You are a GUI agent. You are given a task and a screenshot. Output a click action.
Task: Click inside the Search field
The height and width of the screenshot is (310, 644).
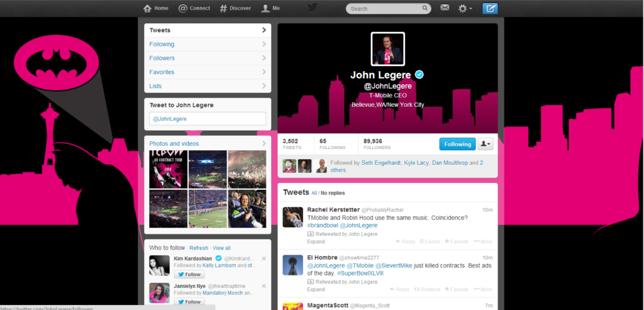(388, 9)
